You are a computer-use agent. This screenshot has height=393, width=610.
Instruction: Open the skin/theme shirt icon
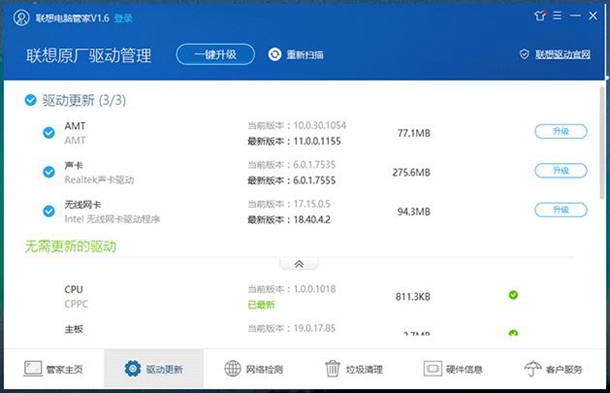pos(540,16)
